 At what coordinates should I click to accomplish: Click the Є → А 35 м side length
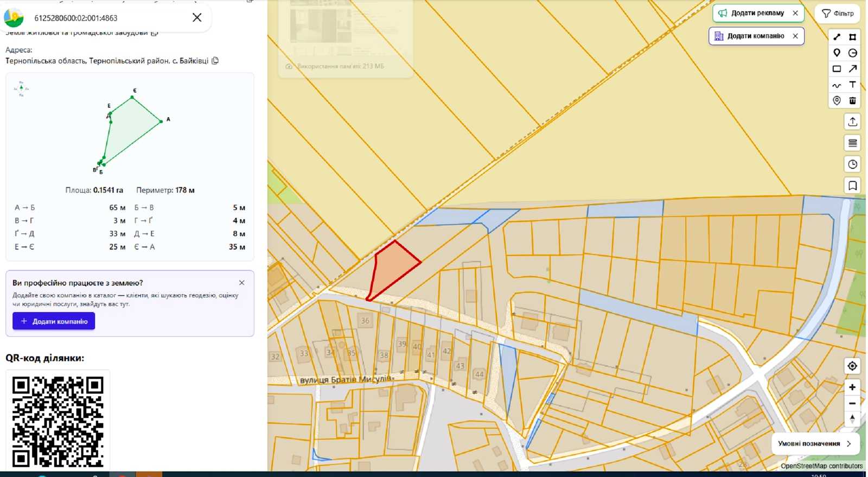coord(189,247)
